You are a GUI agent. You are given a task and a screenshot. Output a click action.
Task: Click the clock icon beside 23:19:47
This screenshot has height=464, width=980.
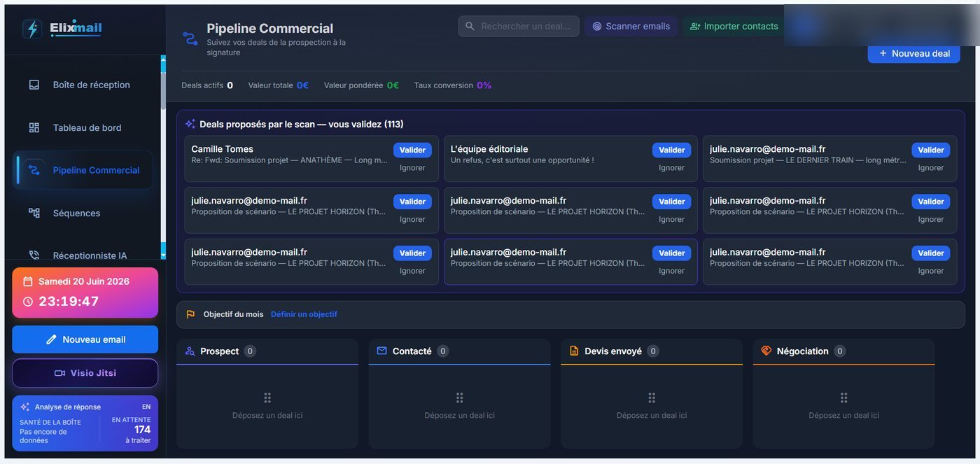point(28,302)
